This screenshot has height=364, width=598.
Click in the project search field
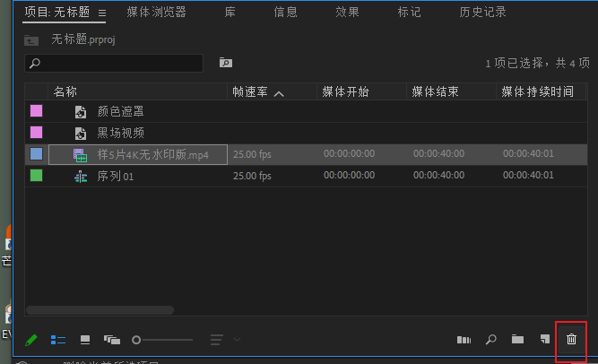(117, 64)
